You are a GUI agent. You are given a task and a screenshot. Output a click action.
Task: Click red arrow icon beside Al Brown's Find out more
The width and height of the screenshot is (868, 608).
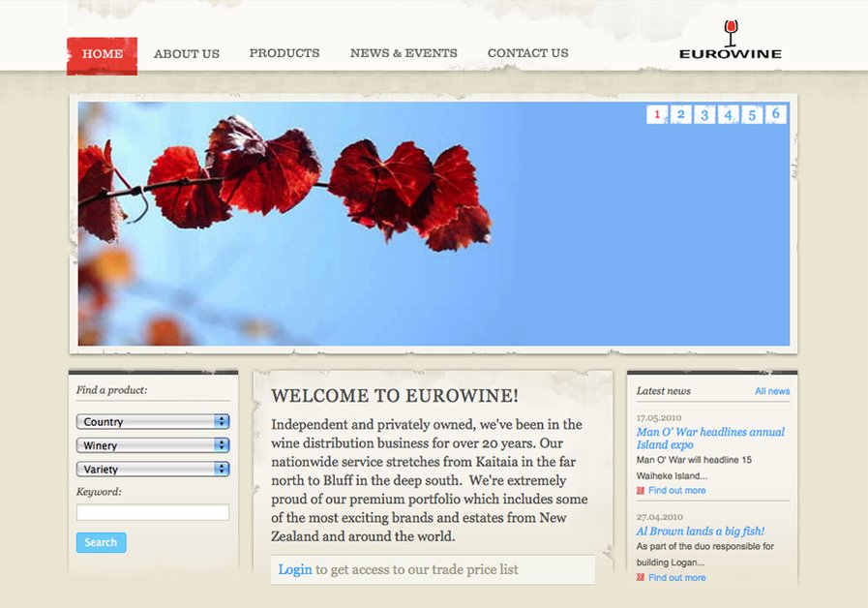[x=639, y=577]
